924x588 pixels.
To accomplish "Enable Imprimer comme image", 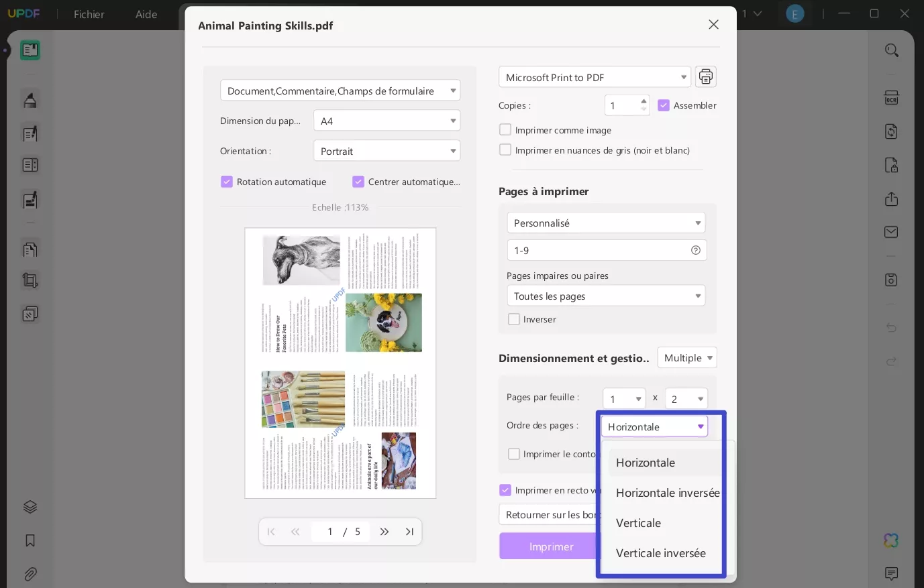I will 505,129.
